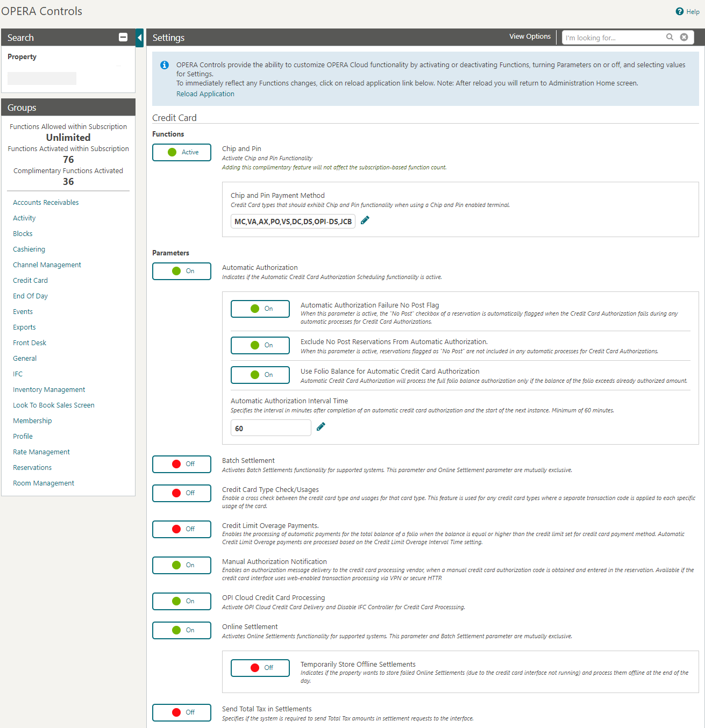
Task: Collapse the left sidebar with the arrow handle
Action: pos(139,38)
